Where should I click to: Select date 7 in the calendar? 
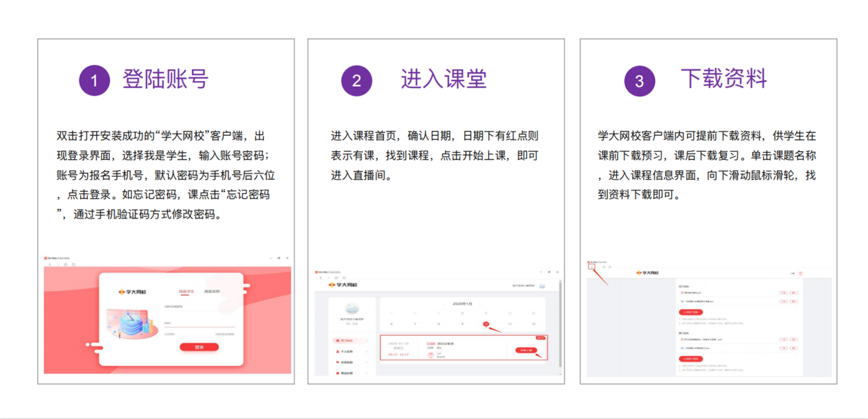pyautogui.click(x=415, y=324)
